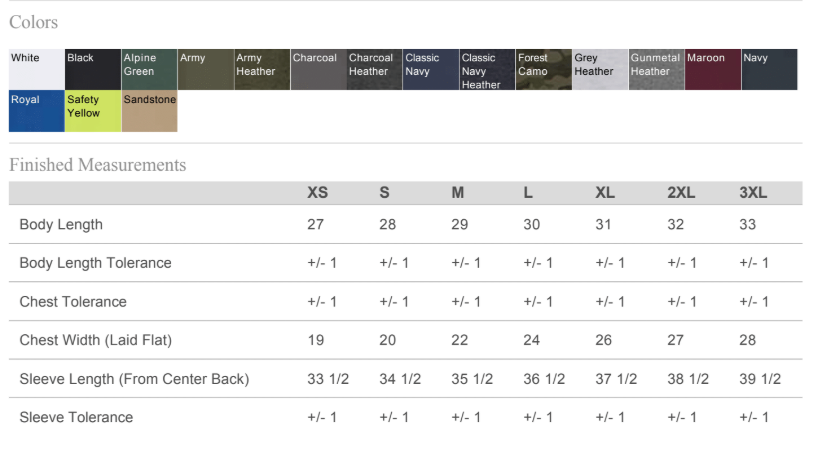The image size is (828, 468).
Task: Select the Charcoal Heather swatch
Action: pyautogui.click(x=374, y=70)
